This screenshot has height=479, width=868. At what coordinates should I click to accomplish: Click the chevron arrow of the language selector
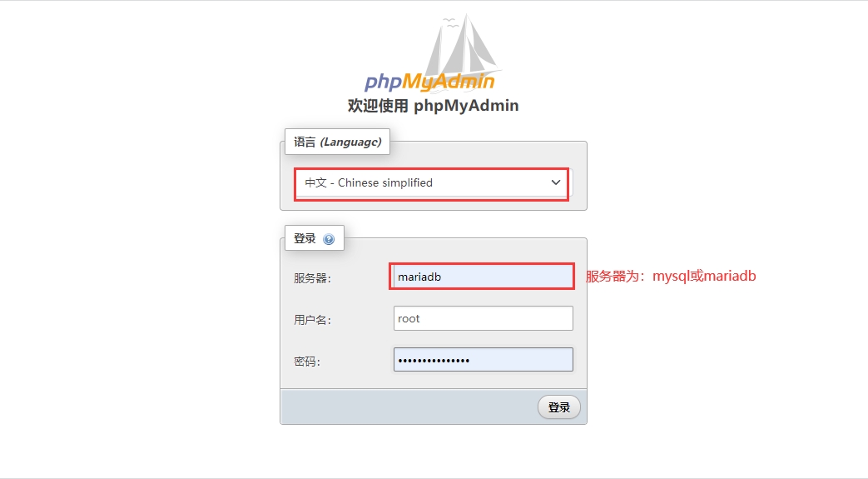point(556,182)
